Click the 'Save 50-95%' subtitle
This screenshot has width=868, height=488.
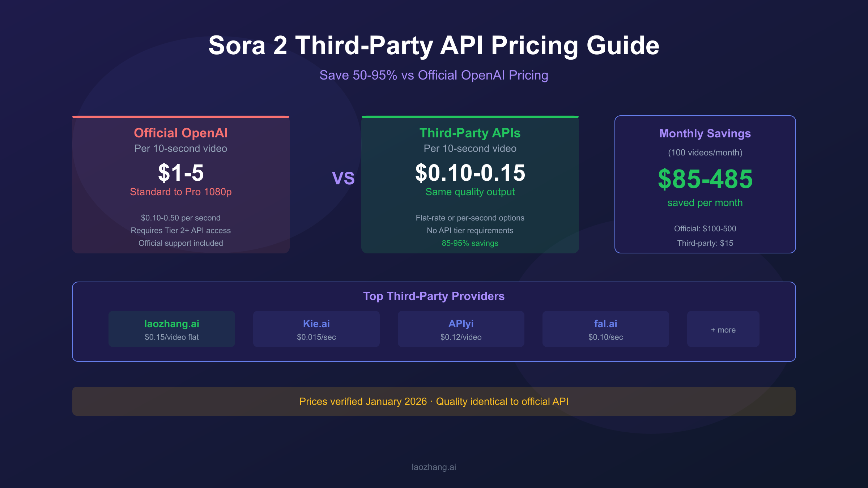[x=434, y=75]
